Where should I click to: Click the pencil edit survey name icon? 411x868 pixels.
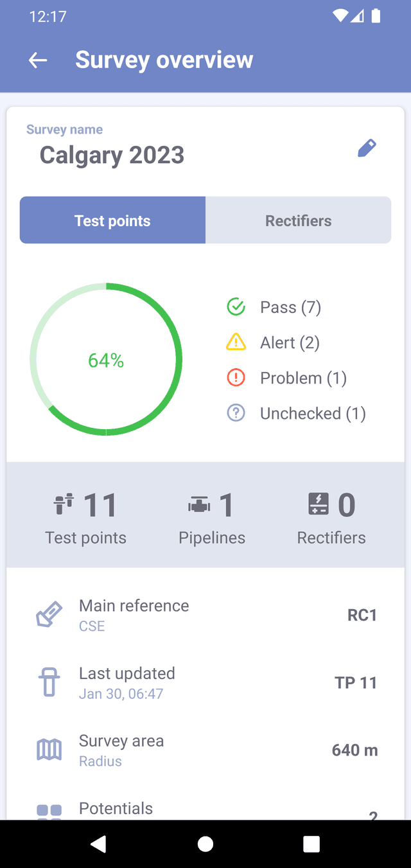(367, 148)
